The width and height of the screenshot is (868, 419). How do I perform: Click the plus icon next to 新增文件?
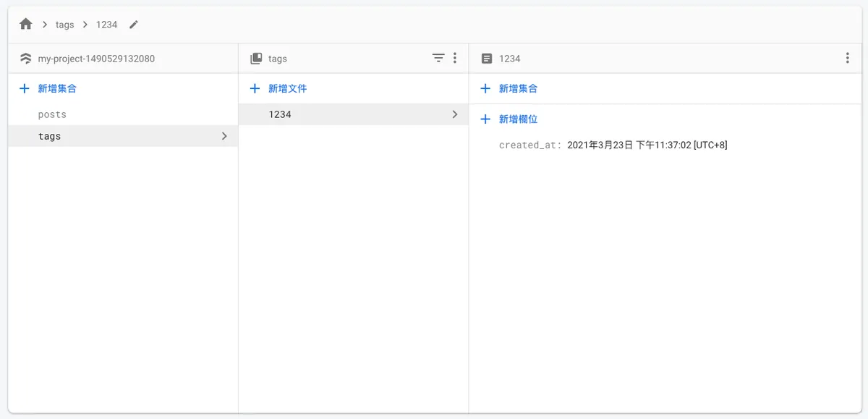click(x=255, y=88)
